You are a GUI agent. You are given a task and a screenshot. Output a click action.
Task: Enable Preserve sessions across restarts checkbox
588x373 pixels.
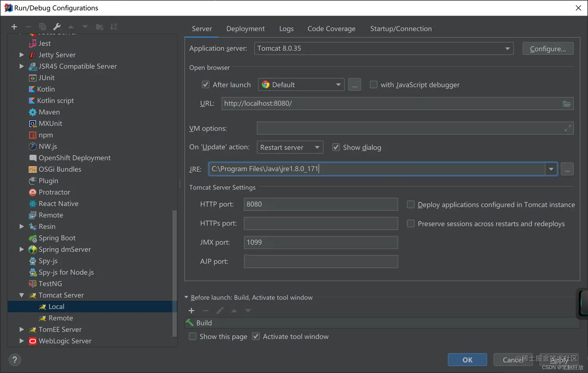(x=410, y=223)
